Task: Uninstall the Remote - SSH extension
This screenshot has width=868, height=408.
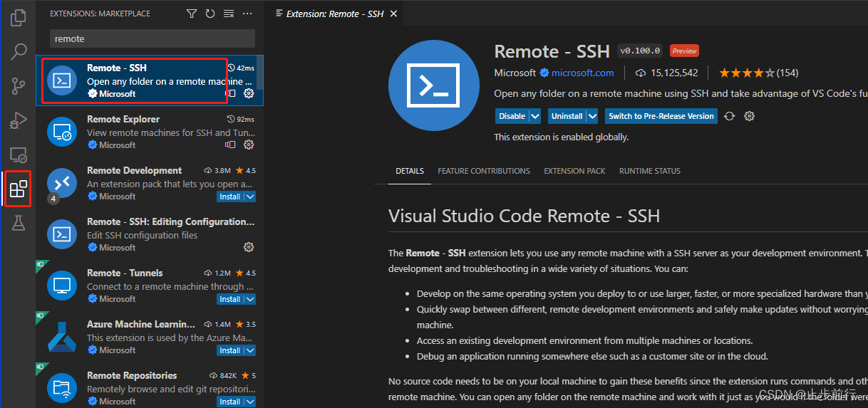Action: tap(567, 116)
